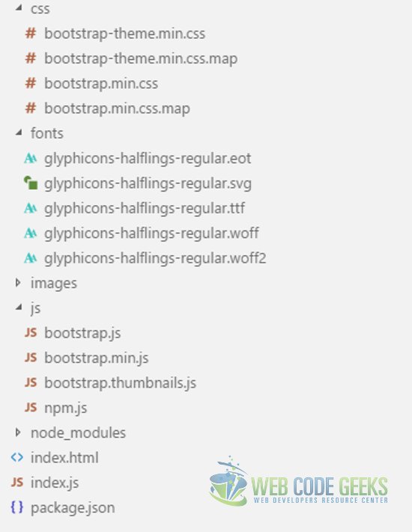Click the JS icon next to npm.js
412x532 pixels.
point(31,407)
